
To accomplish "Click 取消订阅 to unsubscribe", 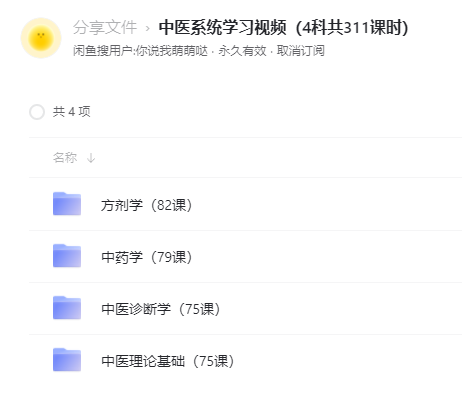I will pos(300,51).
